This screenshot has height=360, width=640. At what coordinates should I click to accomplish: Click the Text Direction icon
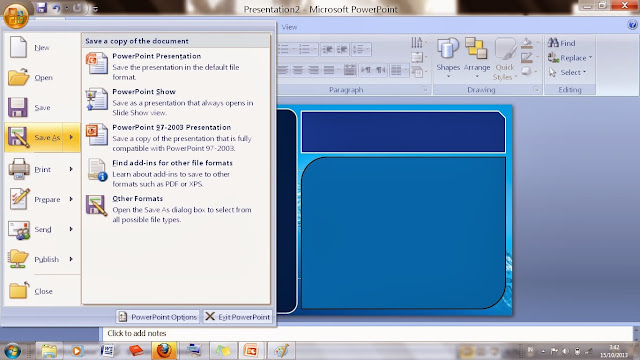[x=417, y=42]
